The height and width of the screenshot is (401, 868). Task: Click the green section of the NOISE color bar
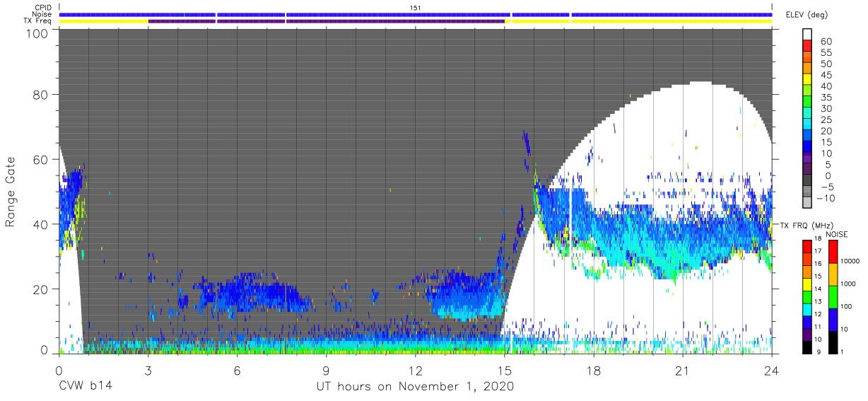[833, 296]
